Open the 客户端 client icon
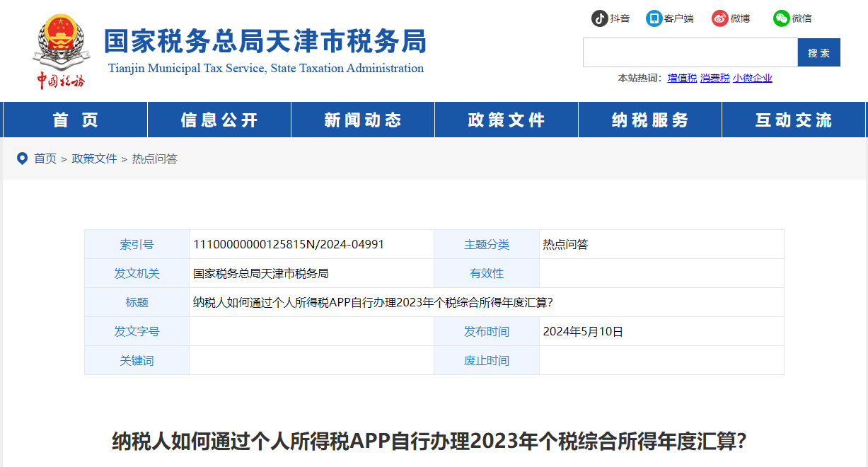 [654, 18]
